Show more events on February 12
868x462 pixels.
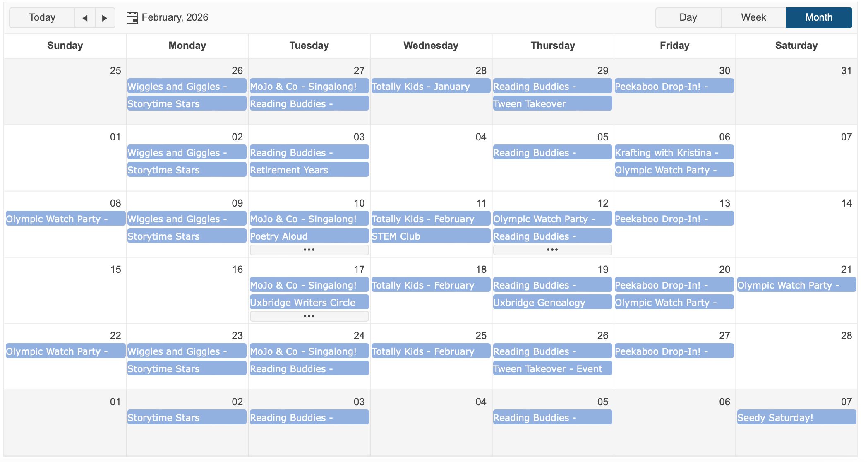(x=552, y=250)
